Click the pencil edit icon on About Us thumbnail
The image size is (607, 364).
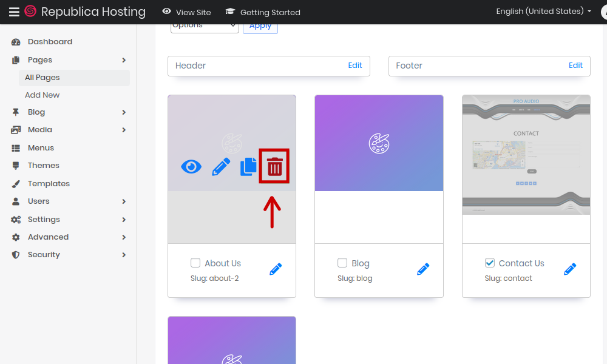pos(221,166)
